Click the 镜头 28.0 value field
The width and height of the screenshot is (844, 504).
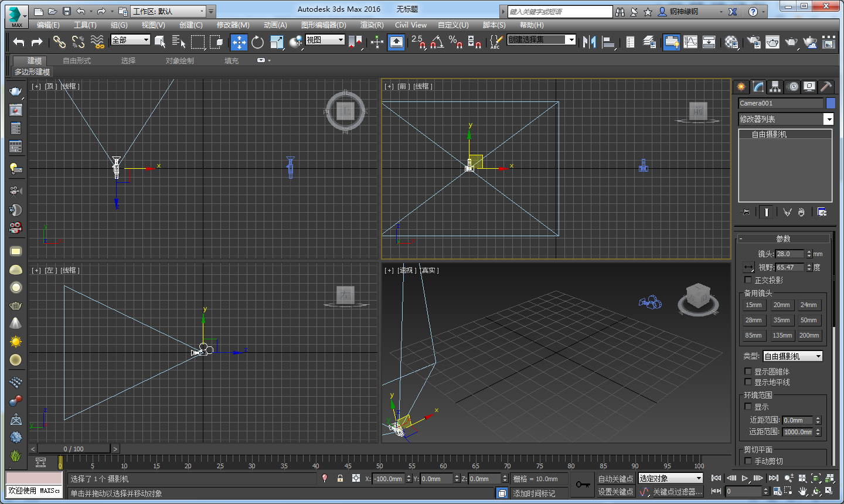[789, 254]
